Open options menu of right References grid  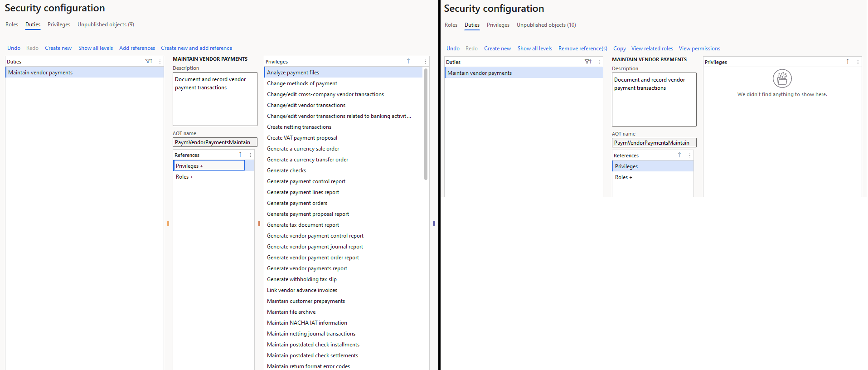click(690, 156)
